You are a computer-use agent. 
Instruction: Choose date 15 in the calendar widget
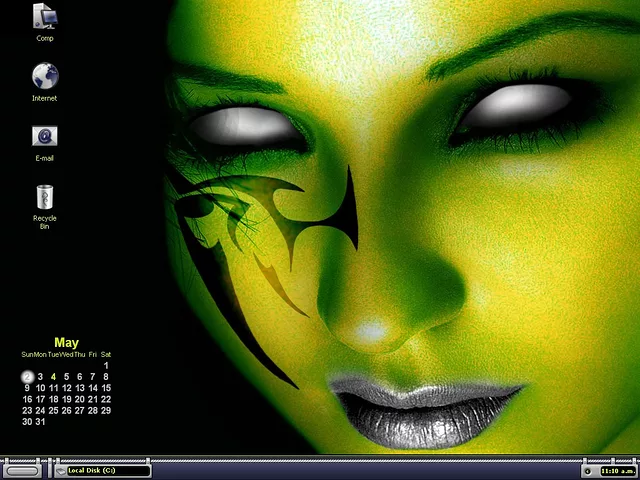point(106,388)
